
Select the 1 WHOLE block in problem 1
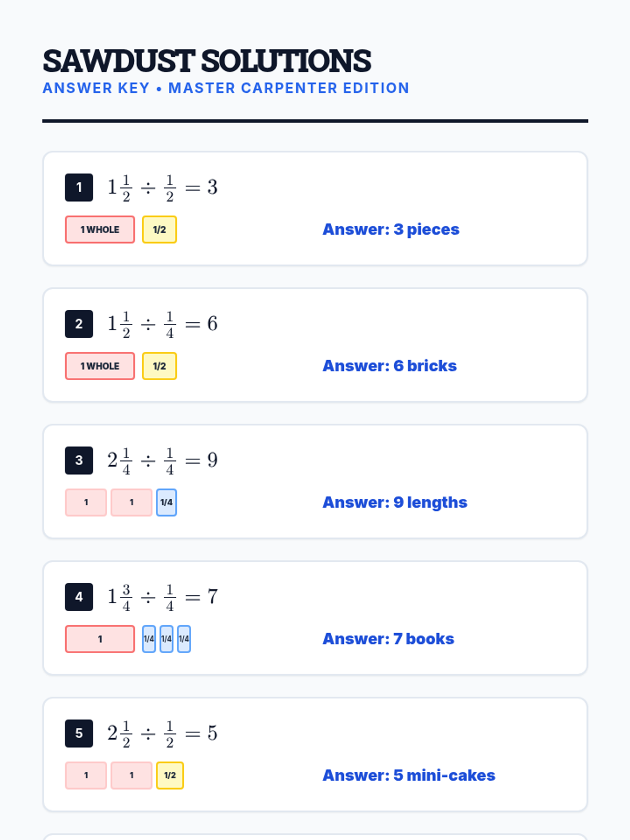(100, 229)
